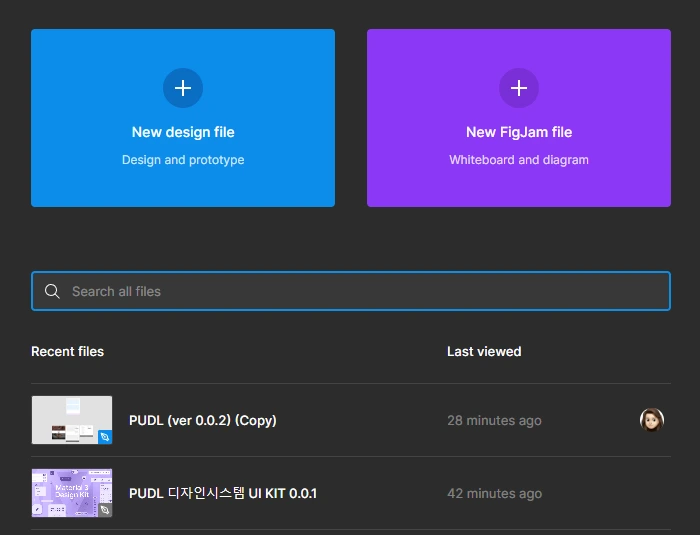The height and width of the screenshot is (535, 700).
Task: Open PUDL (ver 0.0.2) (Copy) thumbnail
Action: (72, 420)
